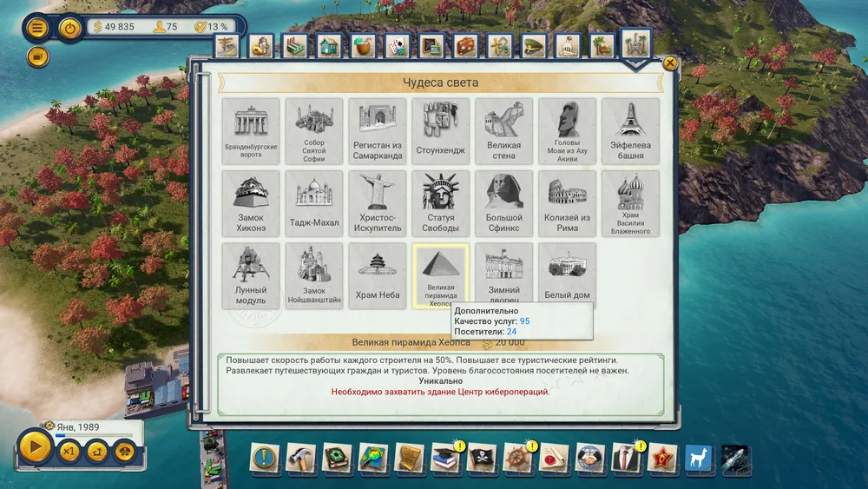Open the handshake diplomacy icon
868x489 pixels.
590,458
